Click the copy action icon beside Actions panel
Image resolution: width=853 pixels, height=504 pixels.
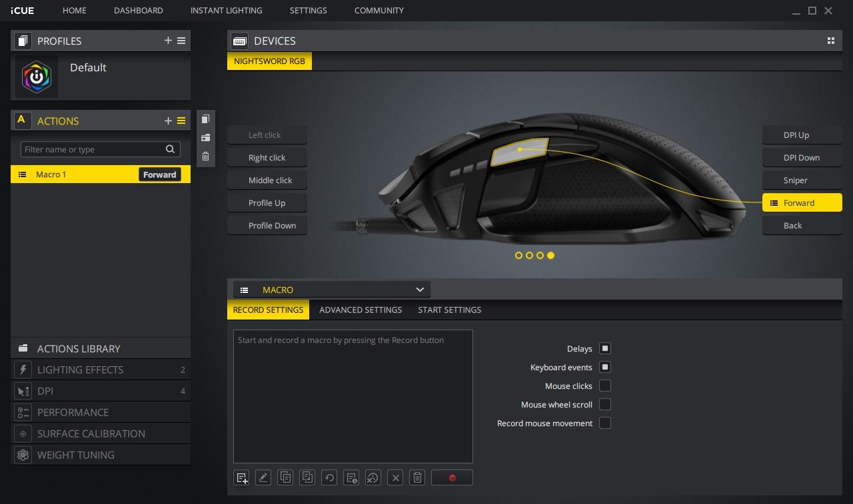coord(205,119)
